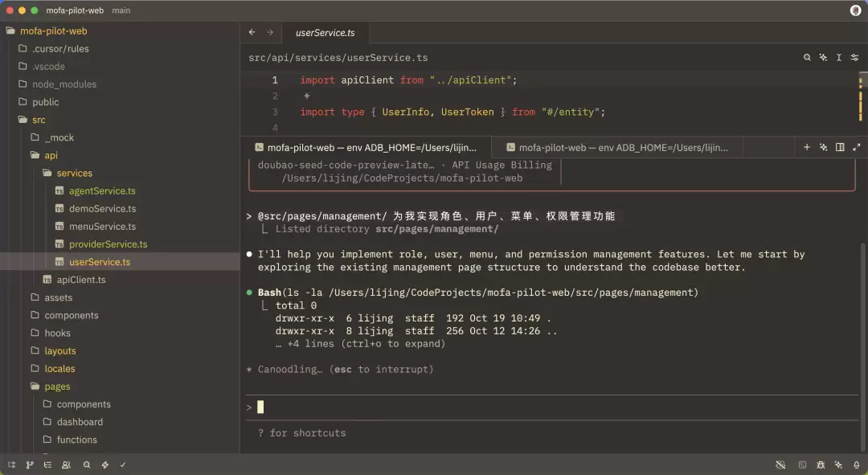The image size is (868, 475).
Task: Toggle the agent panel sparkle in status bar
Action: 838,465
